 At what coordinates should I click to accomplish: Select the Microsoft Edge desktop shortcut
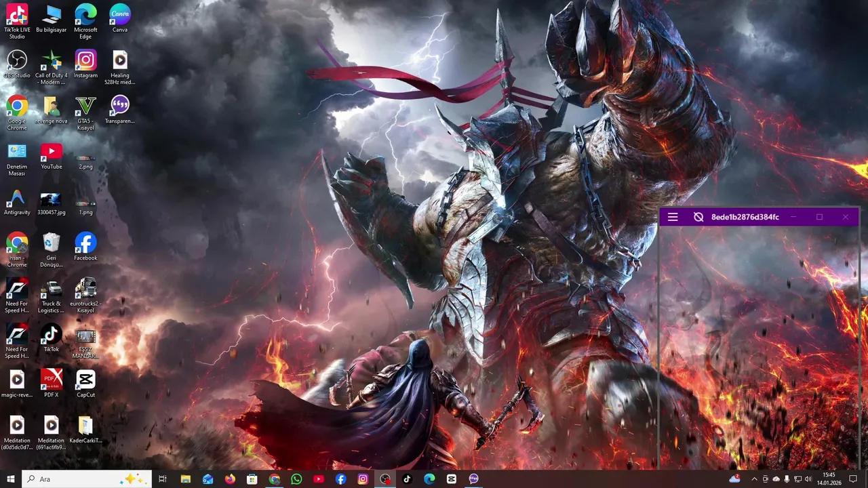point(85,21)
